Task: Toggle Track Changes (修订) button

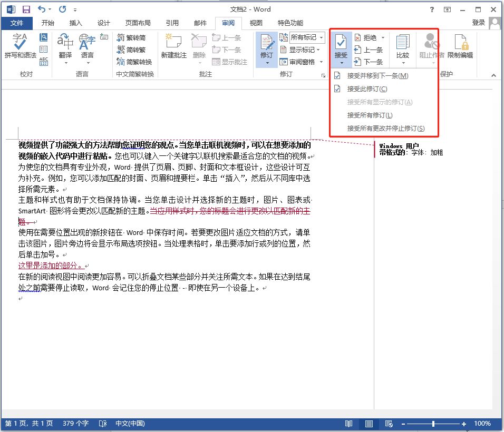Action: click(267, 46)
